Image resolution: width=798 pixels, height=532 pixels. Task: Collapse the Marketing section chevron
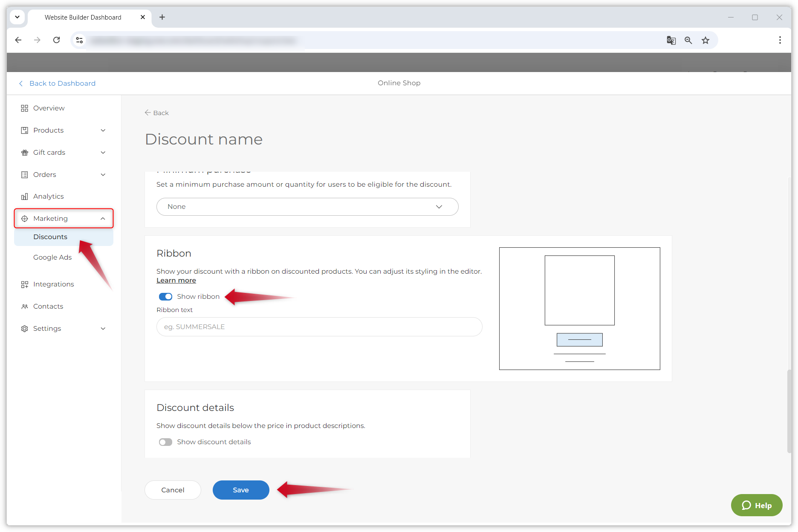103,219
